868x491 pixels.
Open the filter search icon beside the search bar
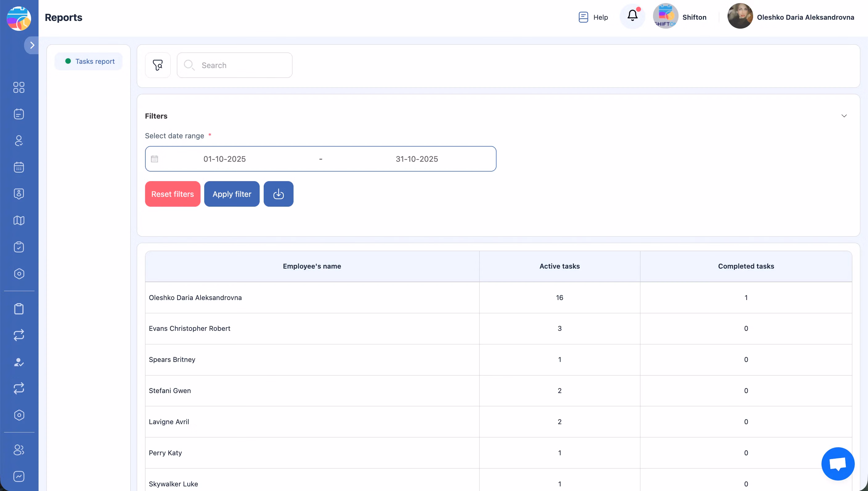click(157, 65)
